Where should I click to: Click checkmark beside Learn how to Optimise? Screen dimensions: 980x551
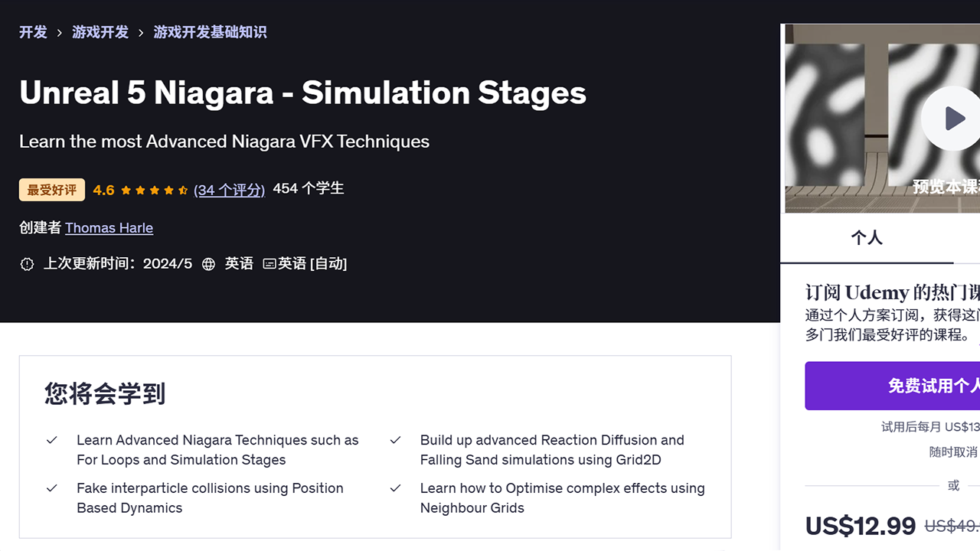(395, 488)
